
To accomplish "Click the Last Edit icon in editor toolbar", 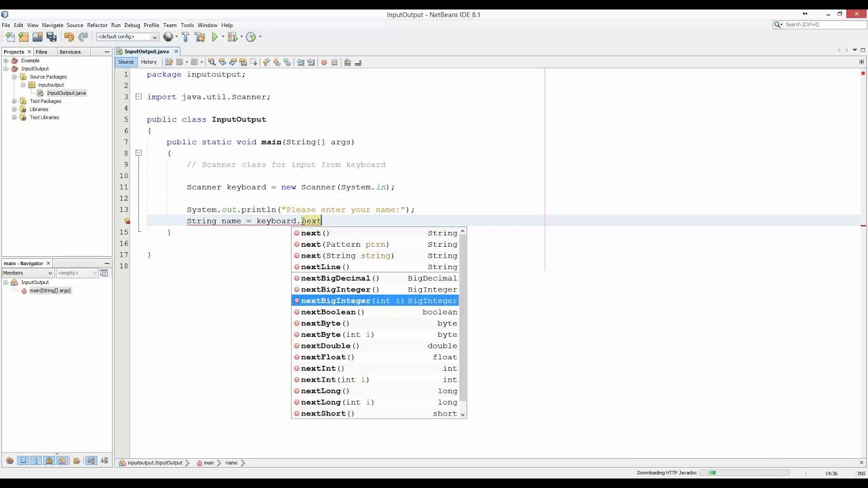I will click(x=170, y=62).
